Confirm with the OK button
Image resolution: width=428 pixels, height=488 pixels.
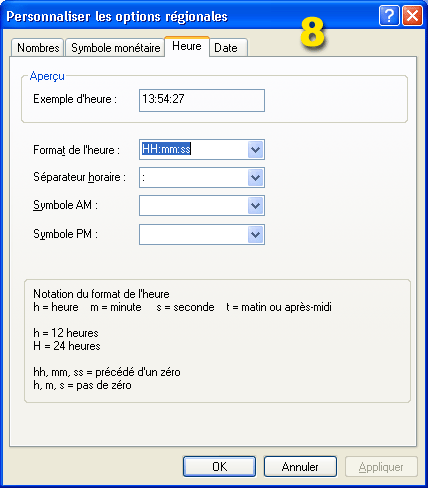(x=219, y=467)
